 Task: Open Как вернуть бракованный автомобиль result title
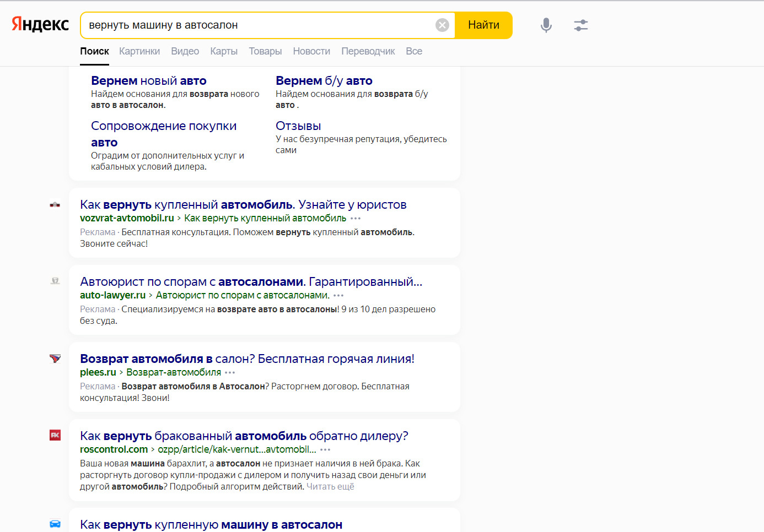point(244,436)
